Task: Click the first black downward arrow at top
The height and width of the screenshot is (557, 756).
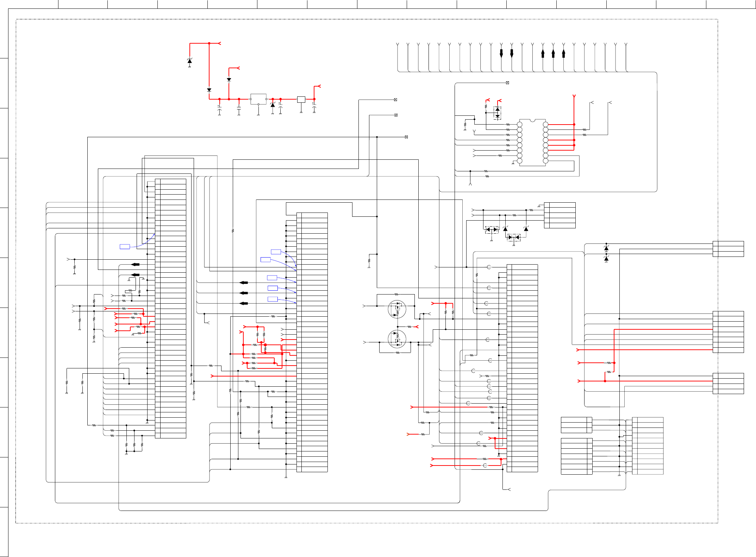Action: point(501,53)
